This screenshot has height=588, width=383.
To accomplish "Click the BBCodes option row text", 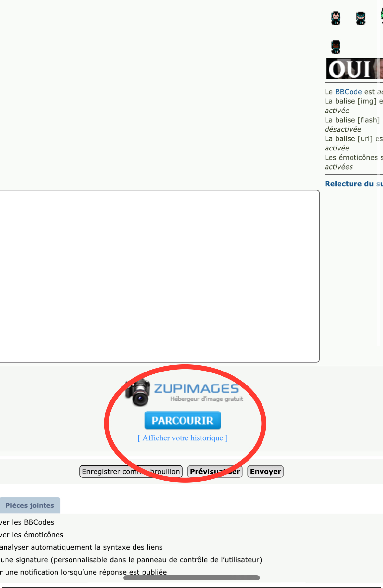I will [27, 522].
